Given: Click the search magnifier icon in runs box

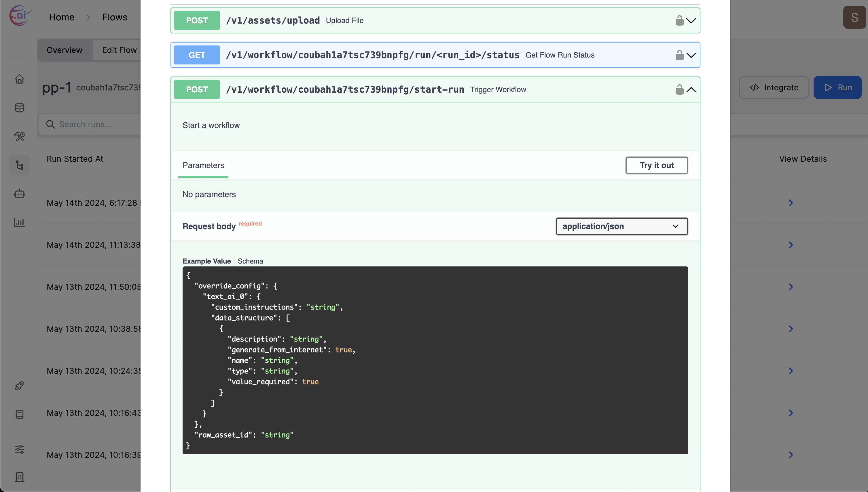Looking at the screenshot, I should 50,124.
